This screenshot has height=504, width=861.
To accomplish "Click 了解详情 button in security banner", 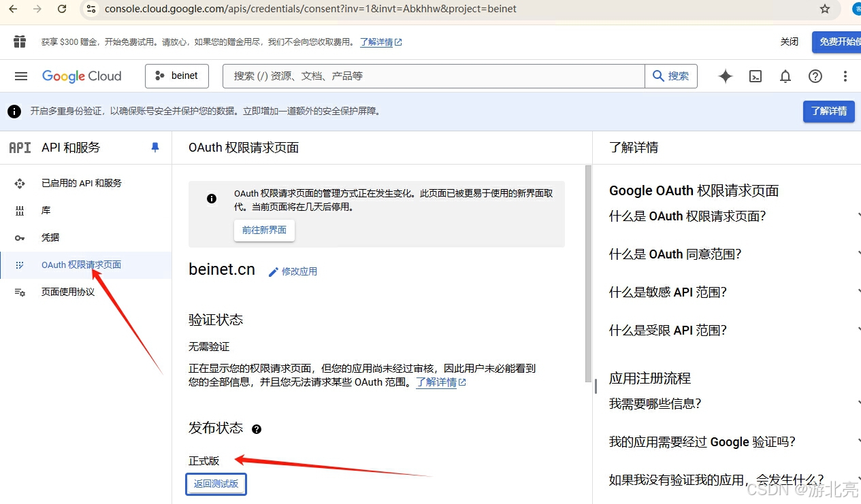I will pos(829,111).
